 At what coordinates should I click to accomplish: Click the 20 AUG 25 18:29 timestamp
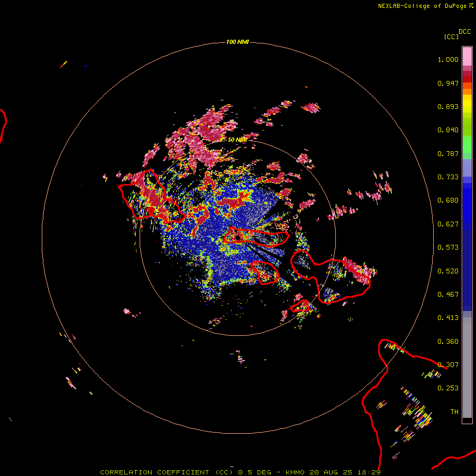(x=345, y=472)
